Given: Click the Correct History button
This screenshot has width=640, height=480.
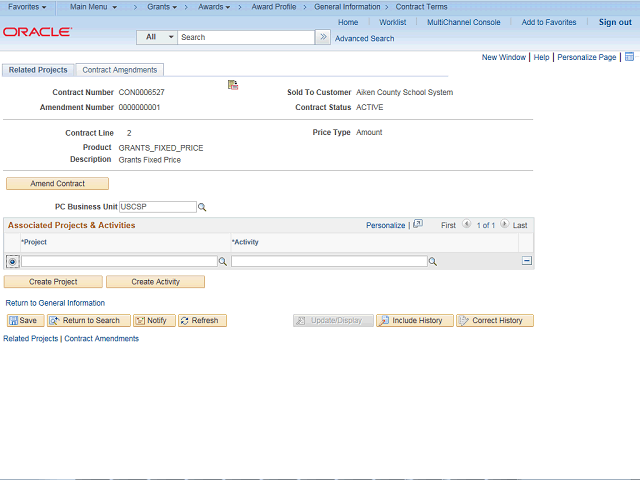Looking at the screenshot, I should [495, 320].
